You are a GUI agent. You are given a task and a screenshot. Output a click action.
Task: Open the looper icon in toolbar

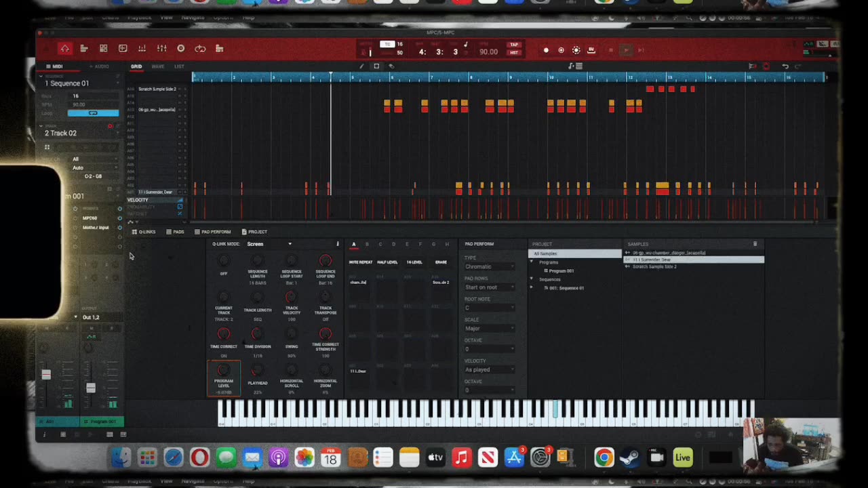pyautogui.click(x=200, y=49)
